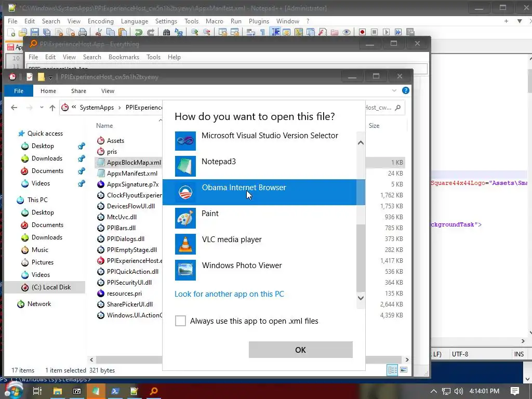The width and height of the screenshot is (532, 399).
Task: Sort files by Name column header
Action: tap(104, 126)
